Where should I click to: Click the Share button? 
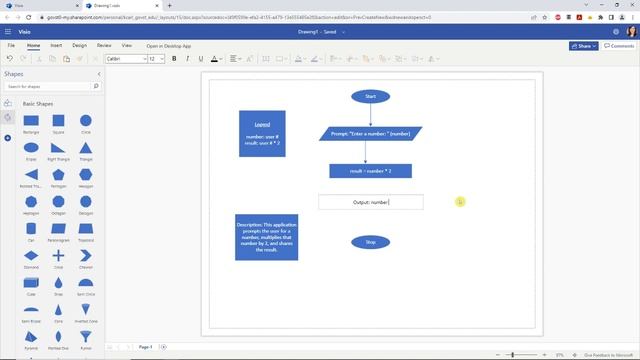click(584, 46)
